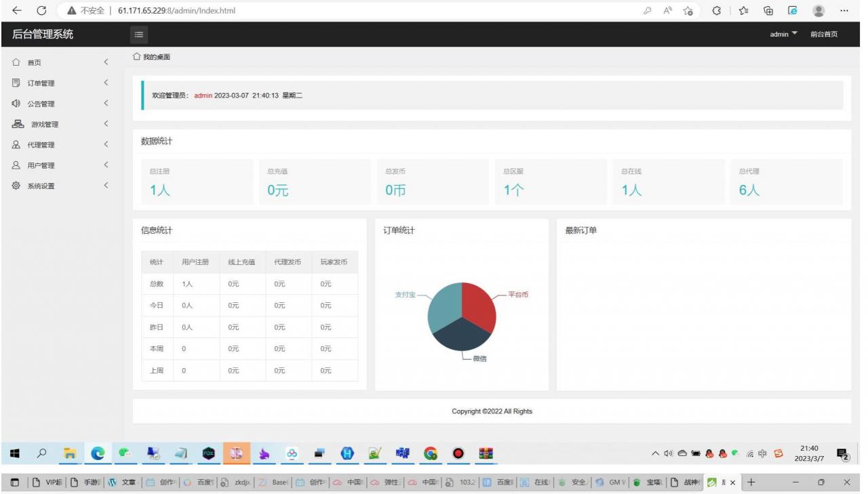
Task: Click the volume icon in system tray
Action: tap(668, 453)
